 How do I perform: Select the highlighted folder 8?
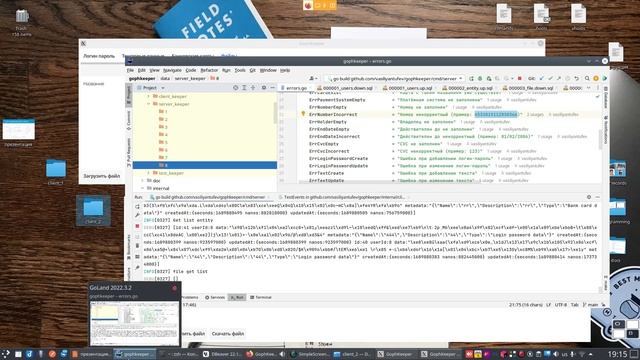pos(204,165)
